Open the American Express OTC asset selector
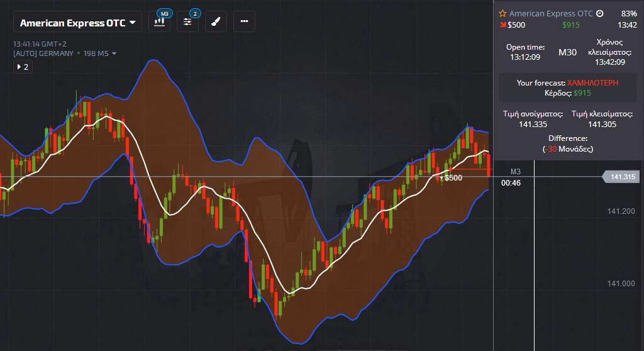 (77, 23)
